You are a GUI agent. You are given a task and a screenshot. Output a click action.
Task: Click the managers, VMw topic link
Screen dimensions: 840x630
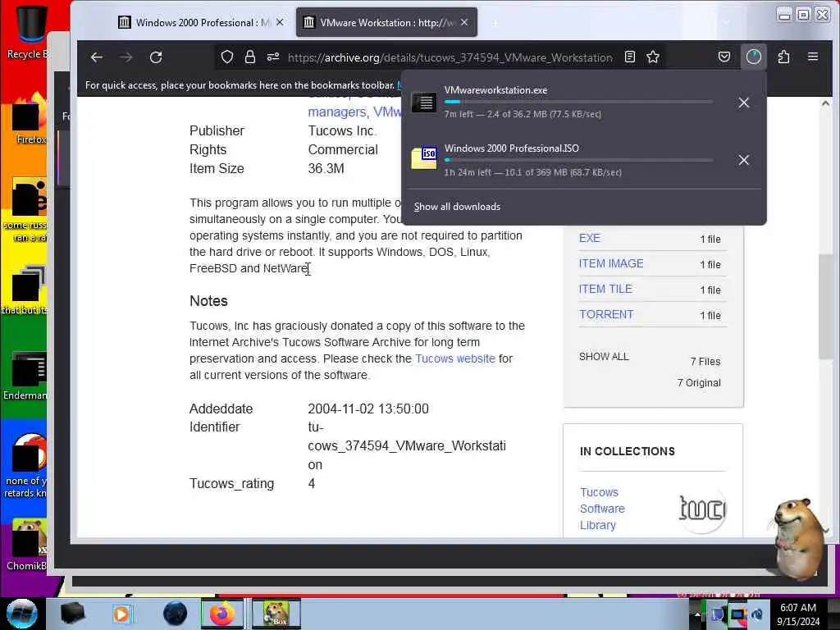pyautogui.click(x=354, y=112)
